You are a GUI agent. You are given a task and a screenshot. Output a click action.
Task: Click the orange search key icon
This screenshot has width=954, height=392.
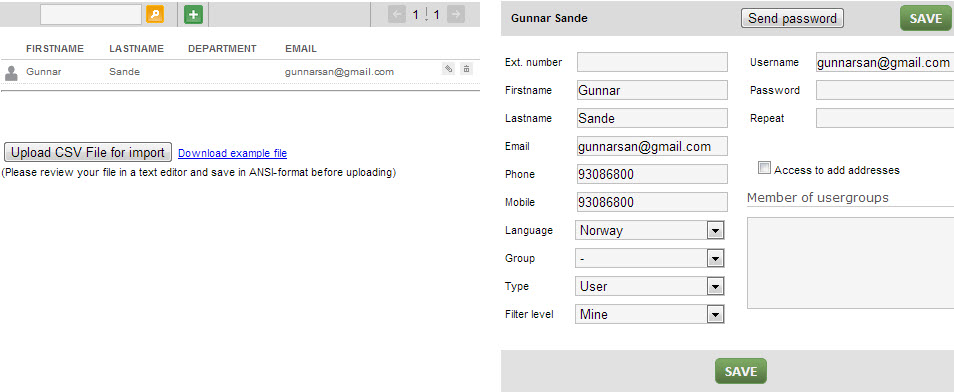tap(155, 15)
